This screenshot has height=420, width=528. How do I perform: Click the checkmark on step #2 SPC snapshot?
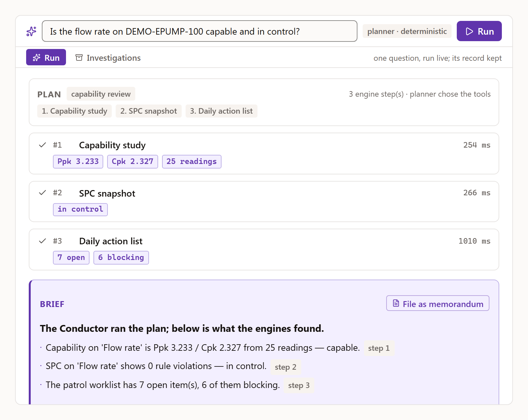pos(42,193)
